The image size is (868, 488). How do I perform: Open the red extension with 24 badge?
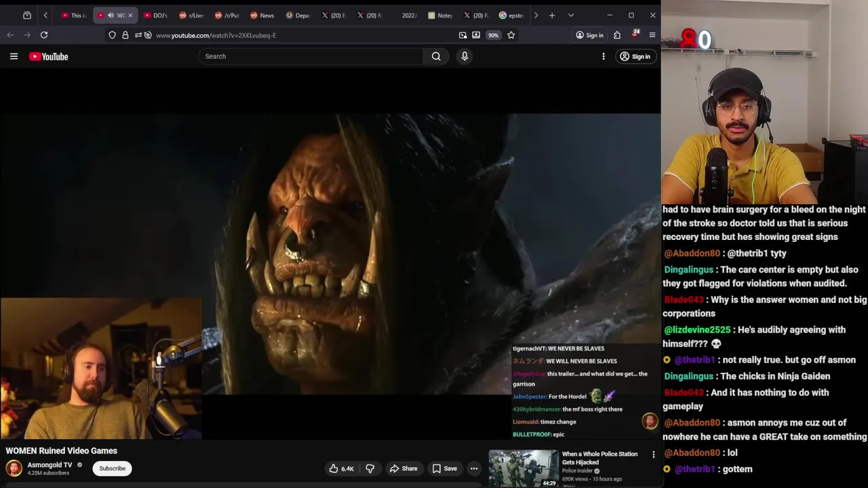[x=635, y=34]
